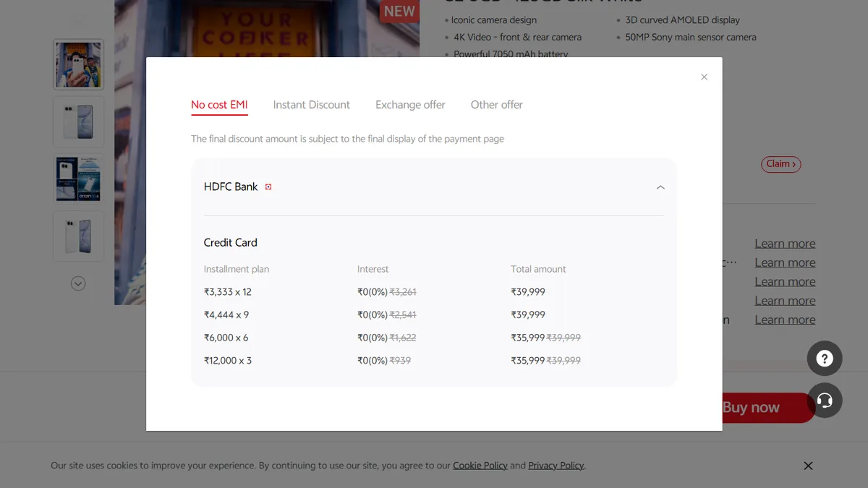
Task: Click the HDFC Bank label
Action: click(x=231, y=187)
